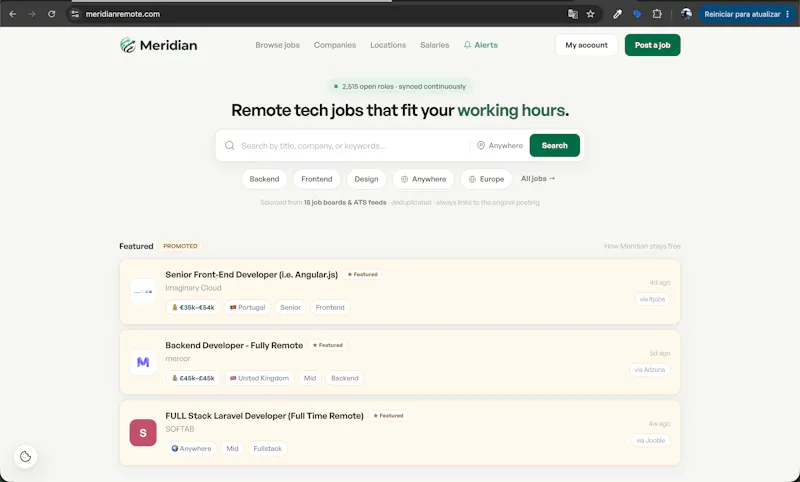
Task: Open site info icon in address bar
Action: click(x=75, y=14)
